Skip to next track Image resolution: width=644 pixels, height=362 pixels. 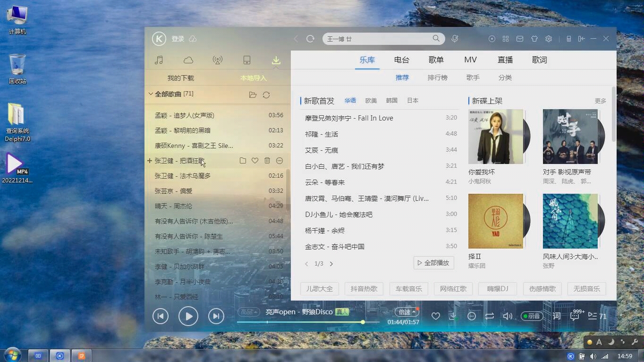(x=216, y=316)
